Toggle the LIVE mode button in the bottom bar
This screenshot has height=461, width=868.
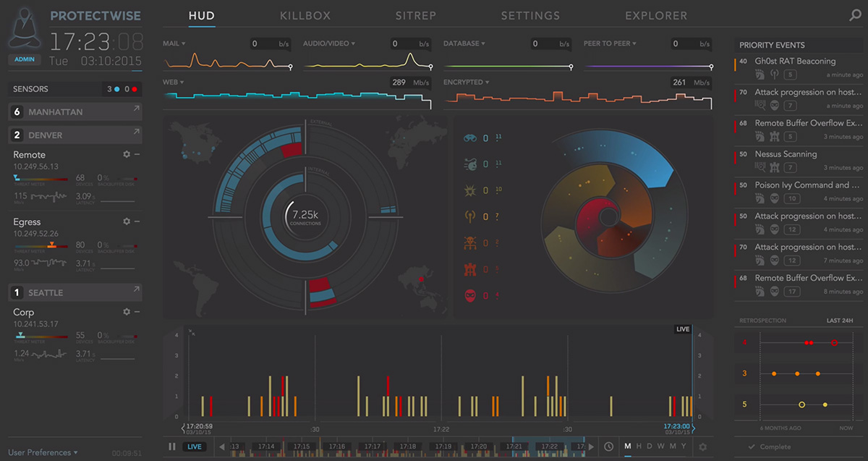[x=195, y=447]
